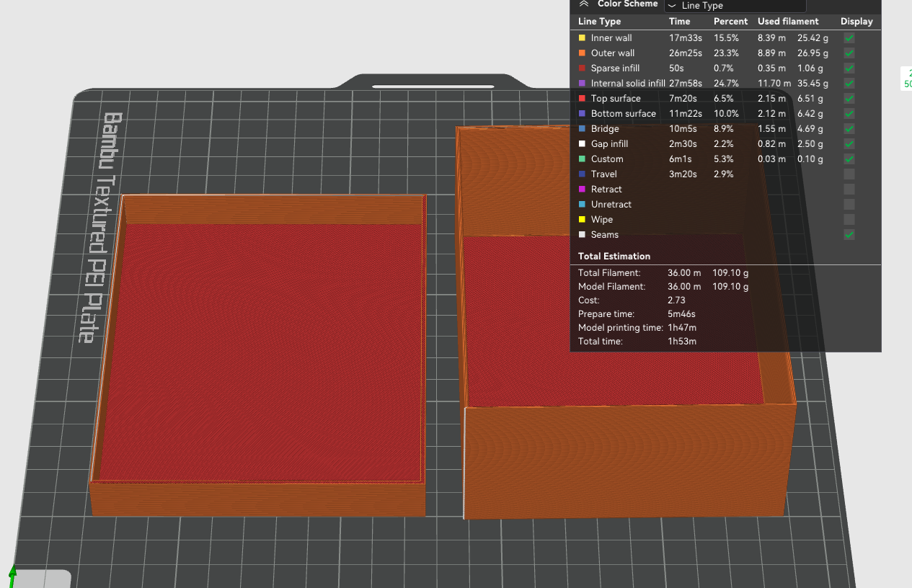Select the Inner wall row label
The image size is (912, 588).
[x=611, y=37]
